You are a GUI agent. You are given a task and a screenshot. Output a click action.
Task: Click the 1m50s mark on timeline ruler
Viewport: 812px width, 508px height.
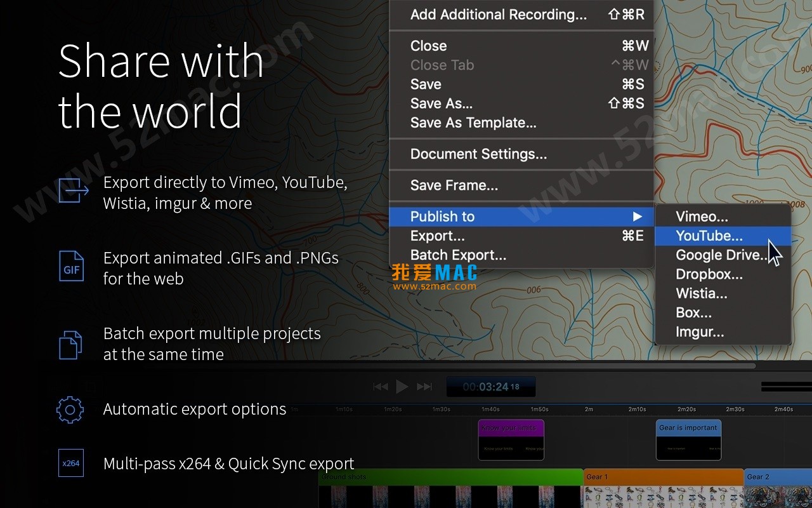click(539, 410)
